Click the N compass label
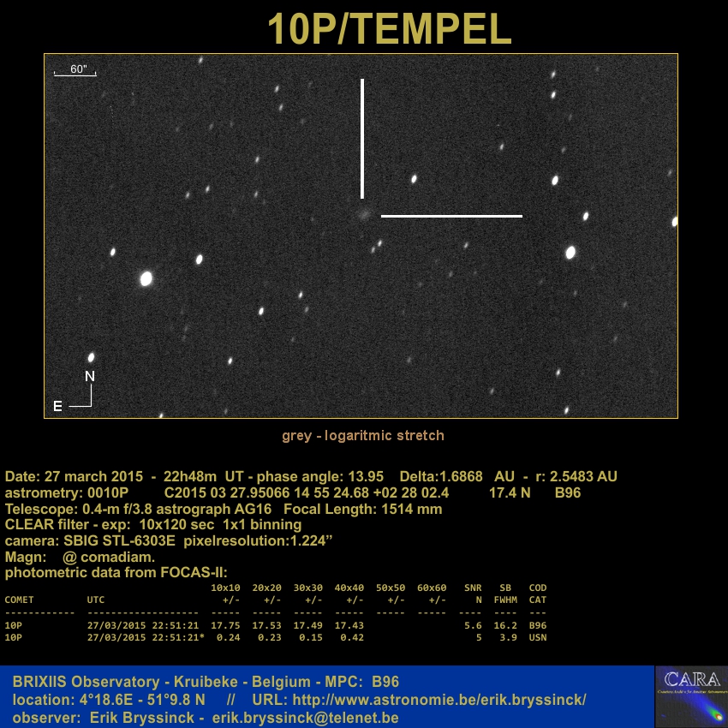Viewport: 728px width, 728px height. coord(90,377)
